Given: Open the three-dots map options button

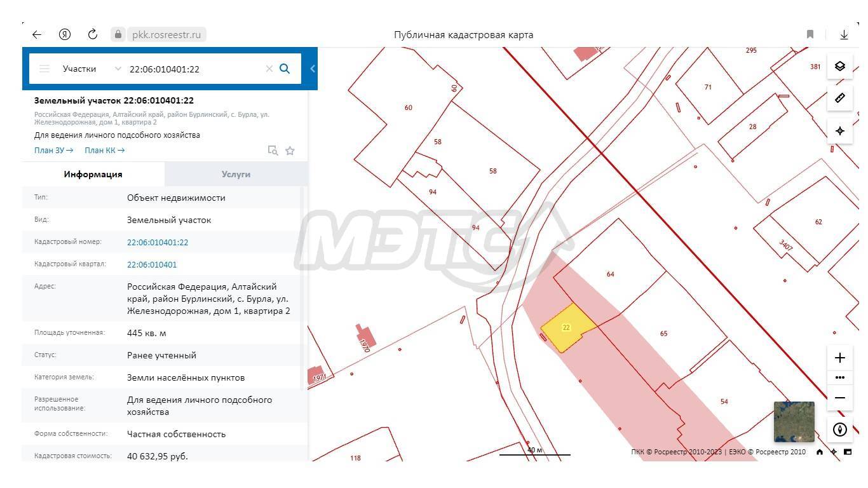Looking at the screenshot, I should [x=839, y=377].
